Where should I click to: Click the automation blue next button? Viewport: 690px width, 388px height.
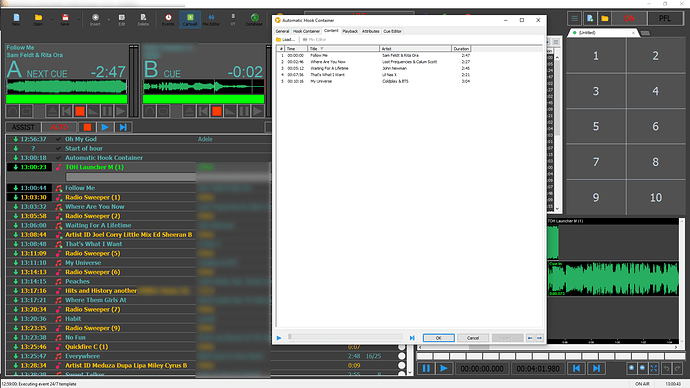click(123, 127)
